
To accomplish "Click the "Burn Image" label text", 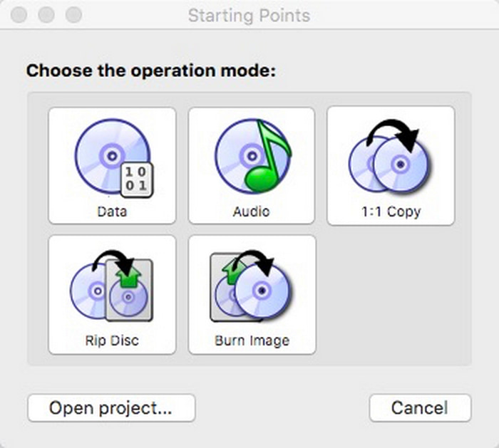I will click(x=252, y=340).
